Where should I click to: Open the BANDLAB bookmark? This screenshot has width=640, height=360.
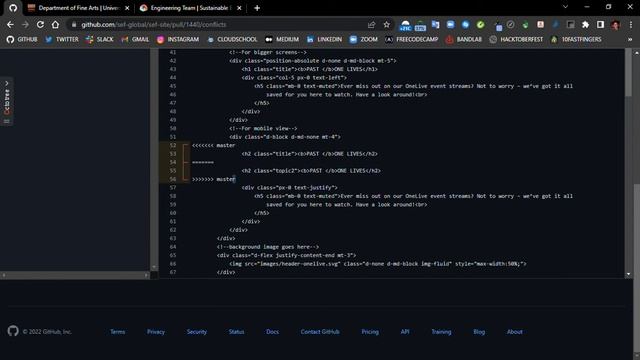464,39
